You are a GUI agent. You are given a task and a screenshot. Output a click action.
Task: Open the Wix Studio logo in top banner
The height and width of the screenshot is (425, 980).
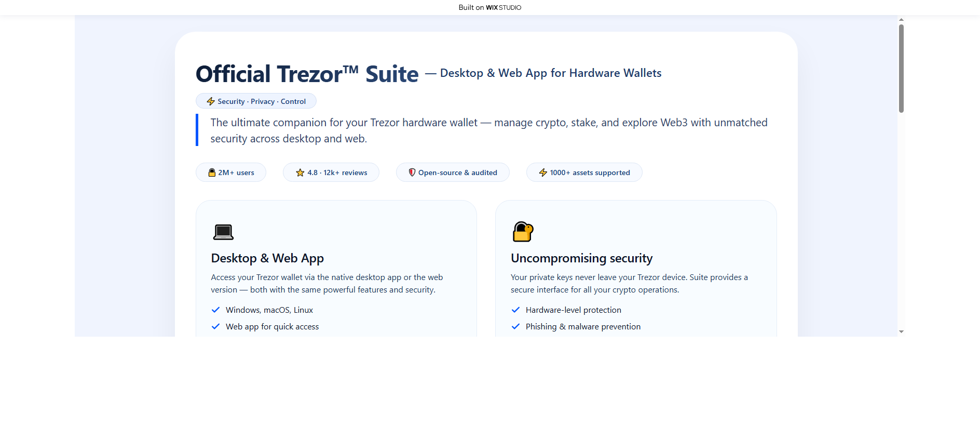(x=503, y=7)
